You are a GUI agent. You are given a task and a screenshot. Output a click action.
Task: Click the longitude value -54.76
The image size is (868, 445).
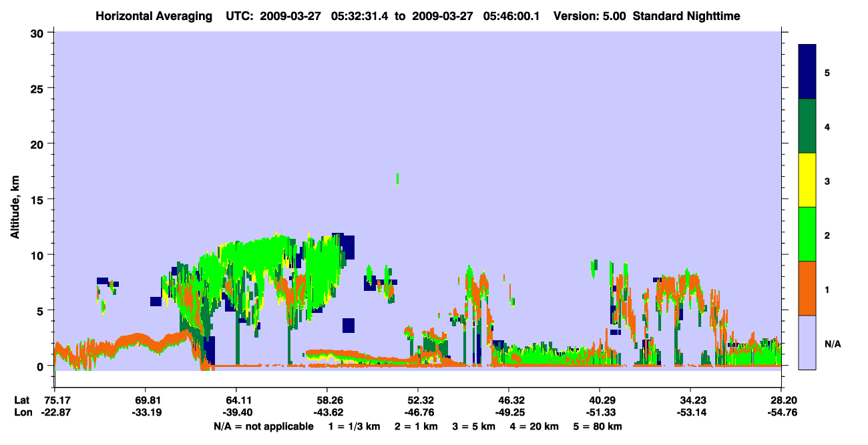coord(781,412)
